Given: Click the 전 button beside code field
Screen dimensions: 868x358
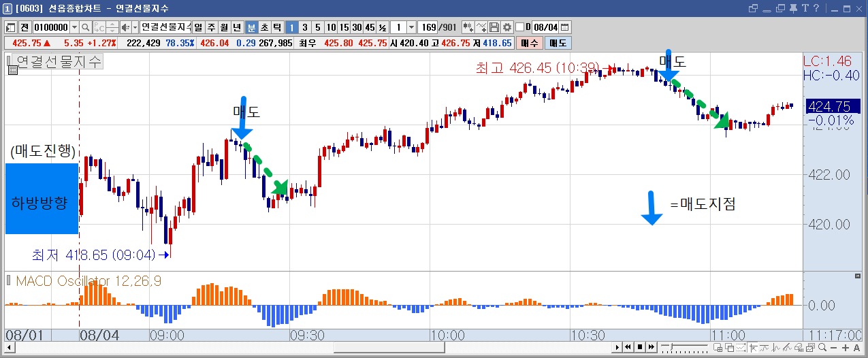Looking at the screenshot, I should [x=24, y=27].
